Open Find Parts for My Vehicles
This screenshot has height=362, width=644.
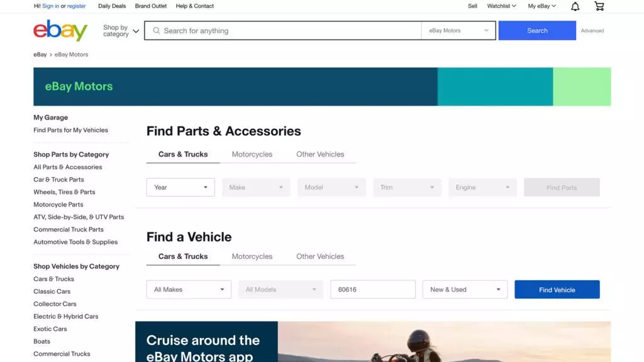click(x=70, y=130)
